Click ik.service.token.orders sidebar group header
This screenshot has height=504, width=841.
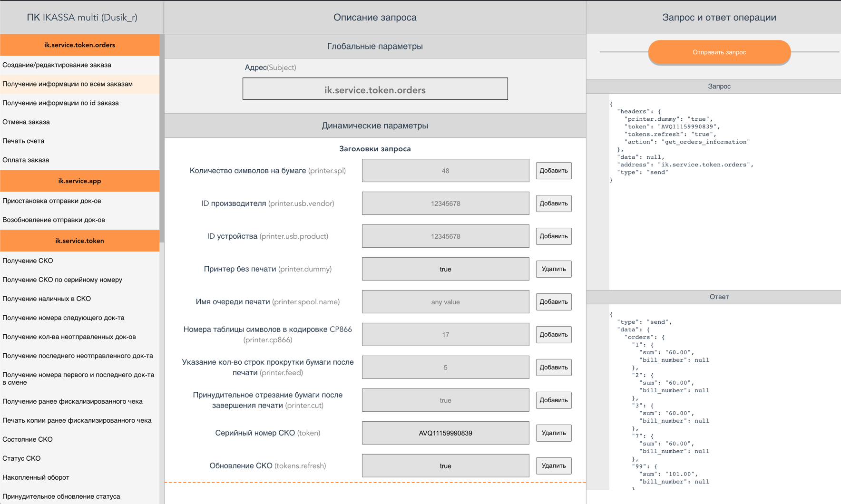pyautogui.click(x=79, y=45)
